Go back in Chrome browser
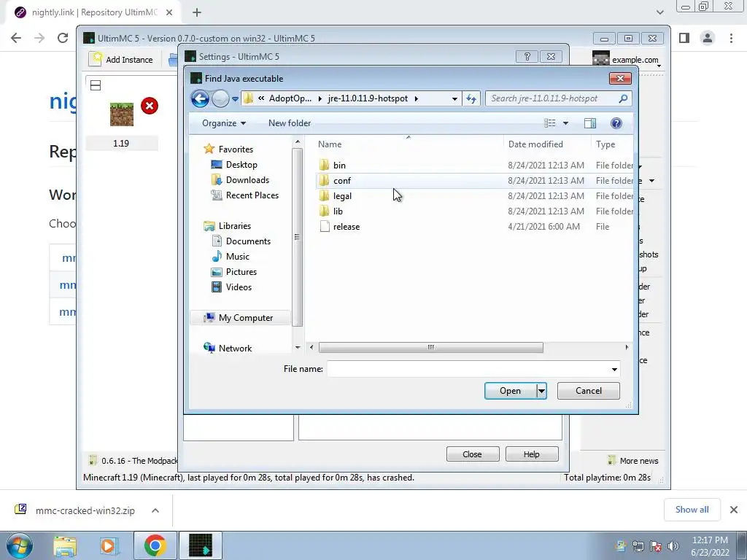 coord(16,38)
